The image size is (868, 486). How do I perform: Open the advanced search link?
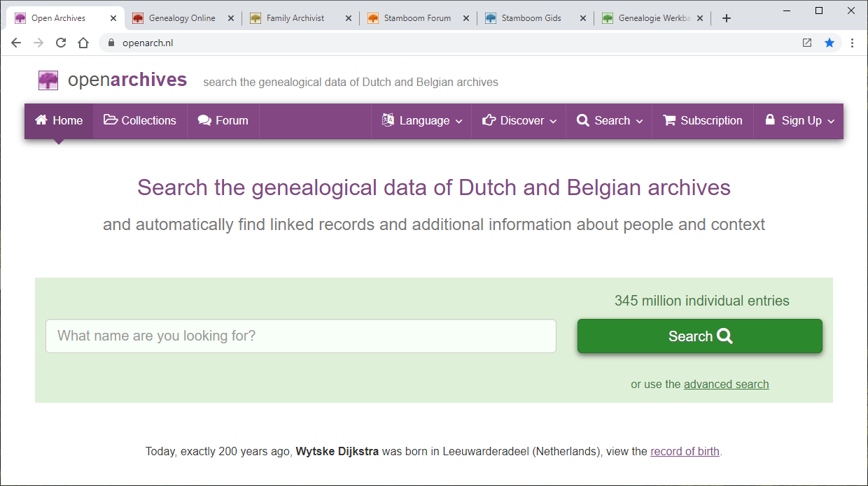click(x=726, y=384)
